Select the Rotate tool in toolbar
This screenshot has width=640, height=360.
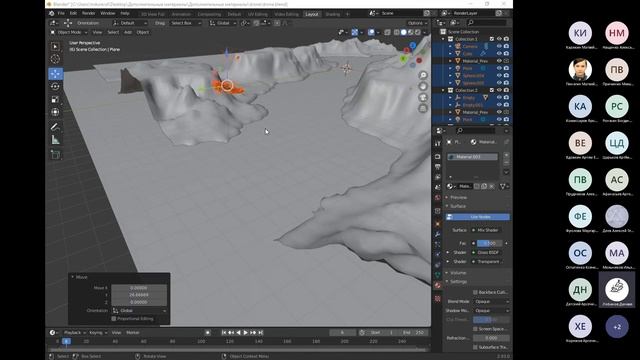click(x=56, y=87)
